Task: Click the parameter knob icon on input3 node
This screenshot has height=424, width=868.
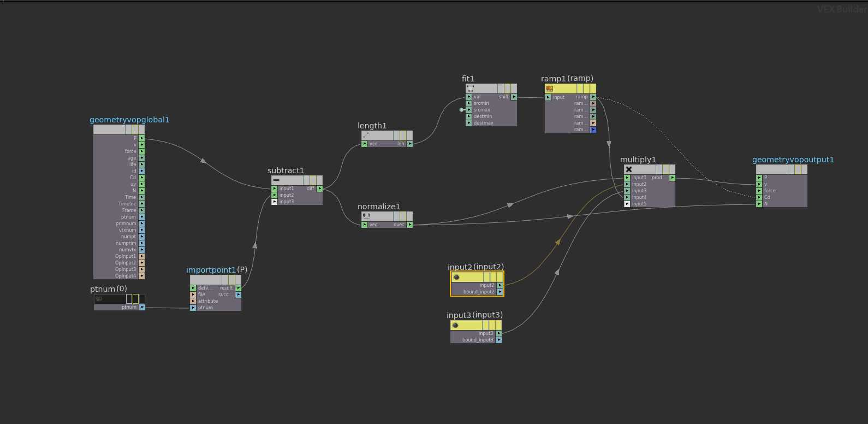Action: pos(455,325)
